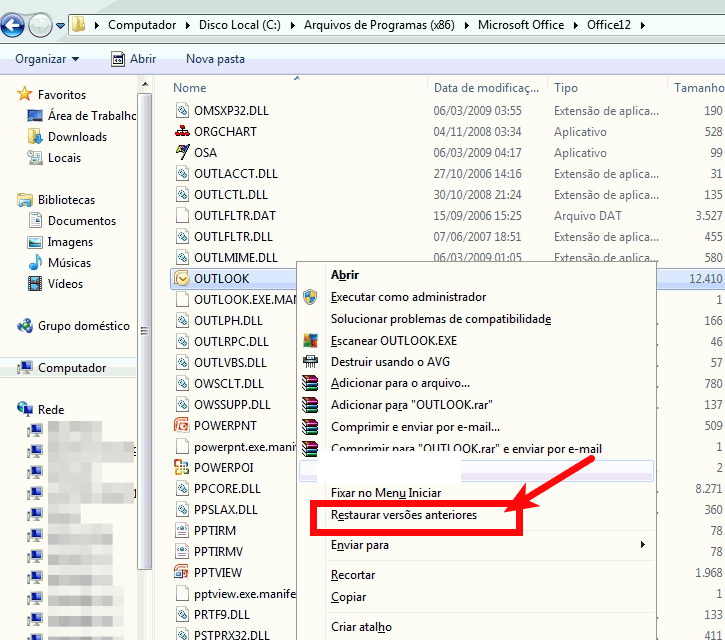The width and height of the screenshot is (725, 640).
Task: Click WinRAR icon beside Adicionar para "OUTLOOK.rar"
Action: (310, 405)
